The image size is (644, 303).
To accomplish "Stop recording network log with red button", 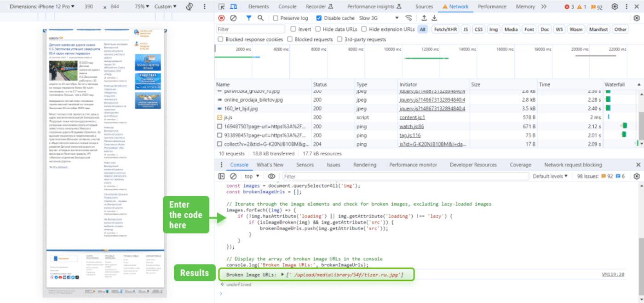I will (221, 18).
